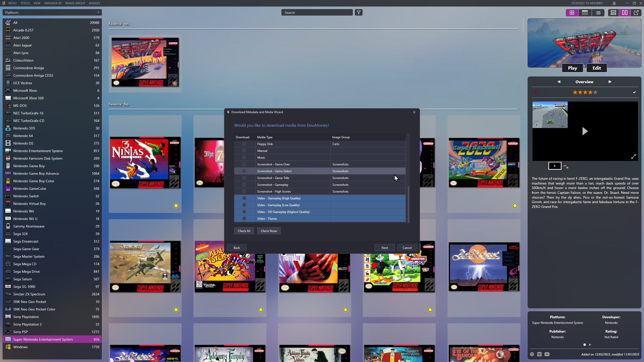Check Screenshot - Game Title checkbox
Viewport: 644px width, 362px height.
pyautogui.click(x=244, y=178)
